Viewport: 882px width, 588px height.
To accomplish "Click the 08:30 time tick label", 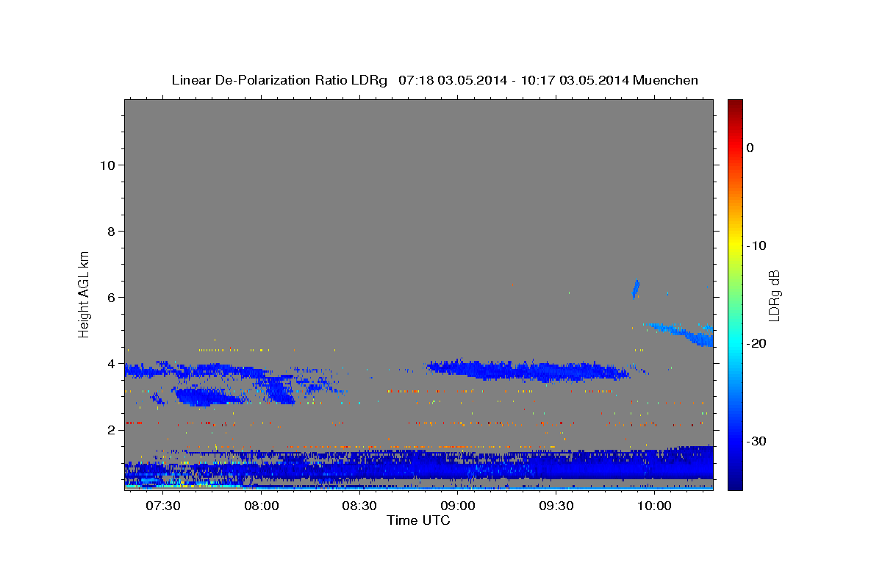I will (x=359, y=506).
